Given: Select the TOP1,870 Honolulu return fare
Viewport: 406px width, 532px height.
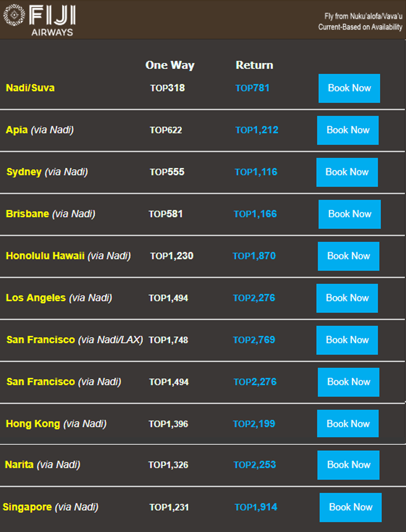Looking at the screenshot, I should click(x=254, y=256).
